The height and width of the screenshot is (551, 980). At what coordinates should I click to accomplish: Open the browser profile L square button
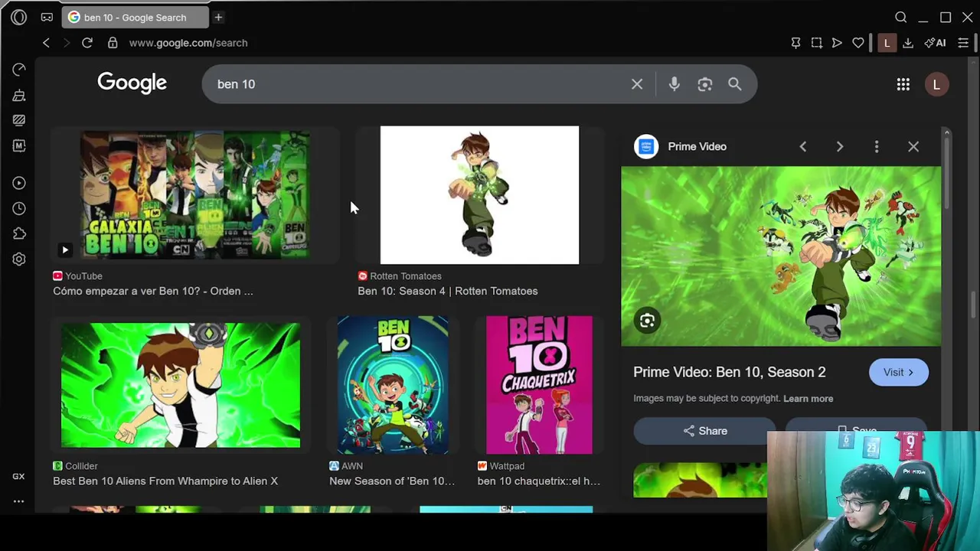tap(887, 43)
